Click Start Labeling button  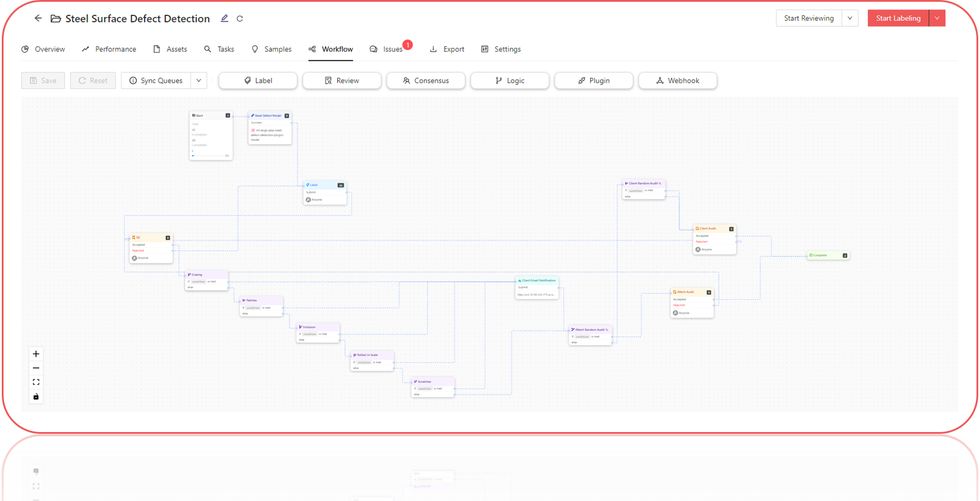pyautogui.click(x=898, y=18)
